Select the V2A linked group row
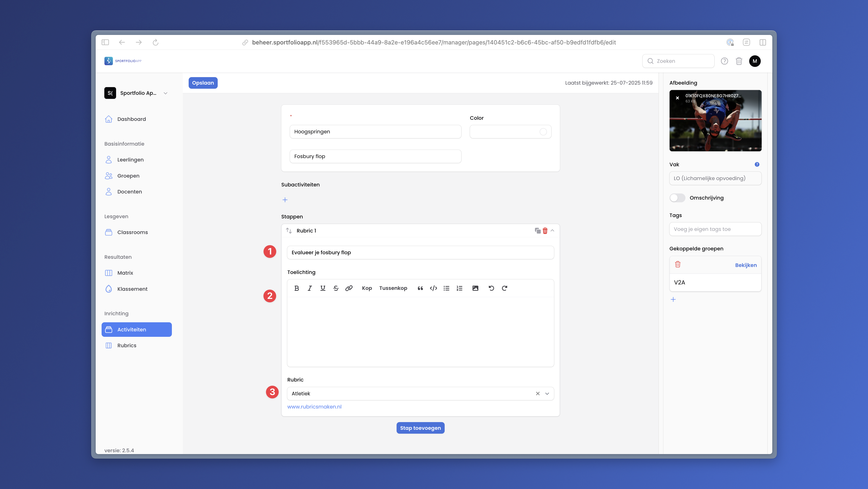The height and width of the screenshot is (489, 868). (x=715, y=282)
